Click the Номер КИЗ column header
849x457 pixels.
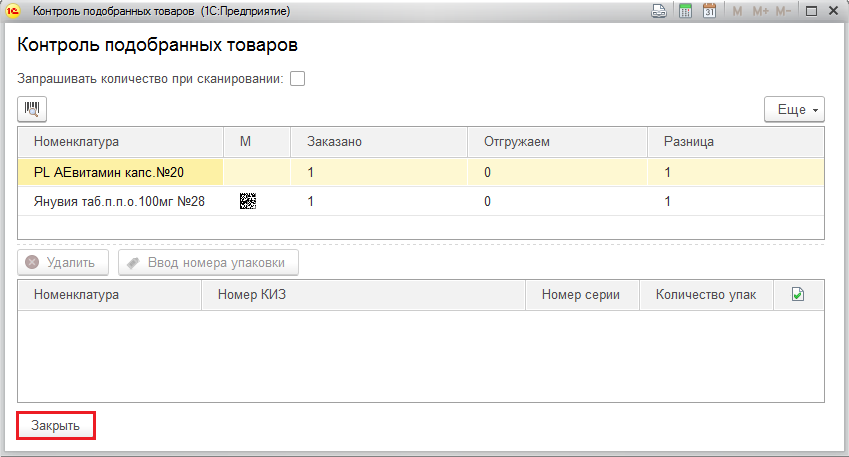[364, 294]
